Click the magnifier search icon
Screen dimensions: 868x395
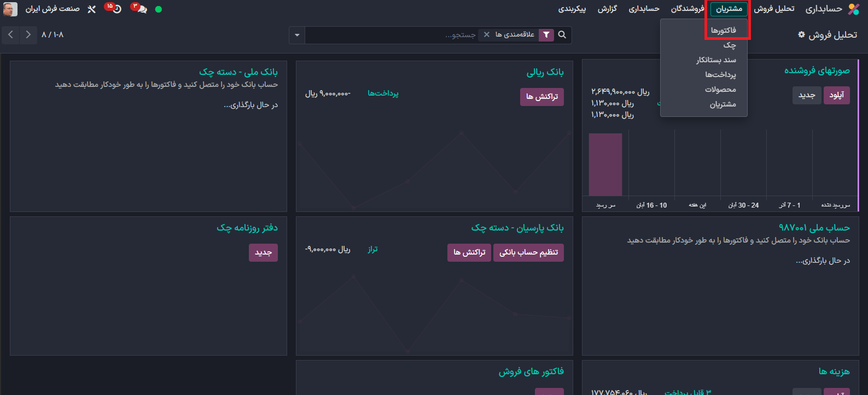click(562, 35)
